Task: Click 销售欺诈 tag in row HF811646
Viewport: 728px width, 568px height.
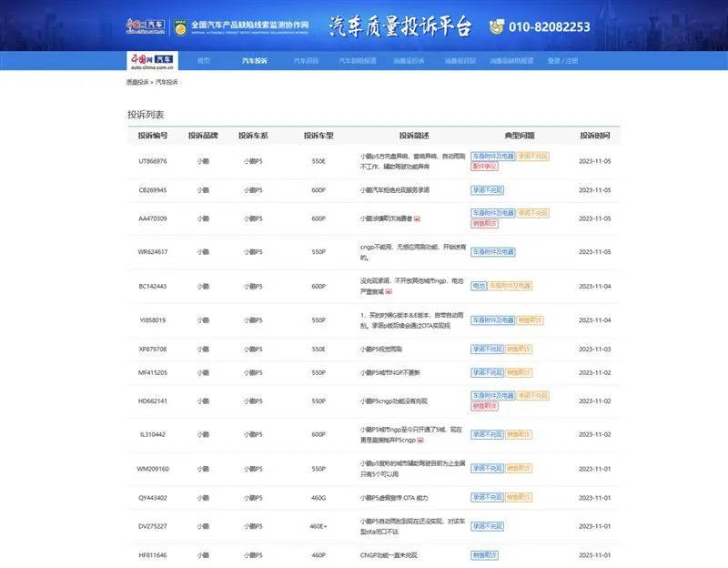Action: point(484,555)
